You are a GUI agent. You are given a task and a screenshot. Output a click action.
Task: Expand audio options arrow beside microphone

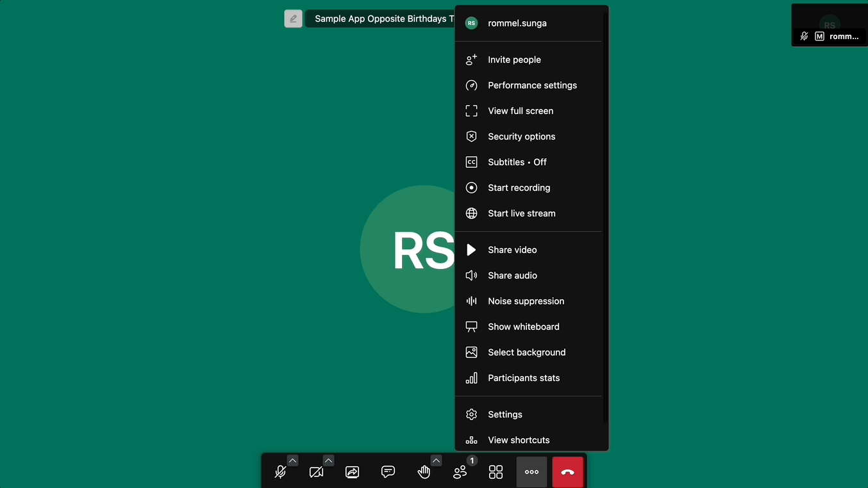pos(292,460)
